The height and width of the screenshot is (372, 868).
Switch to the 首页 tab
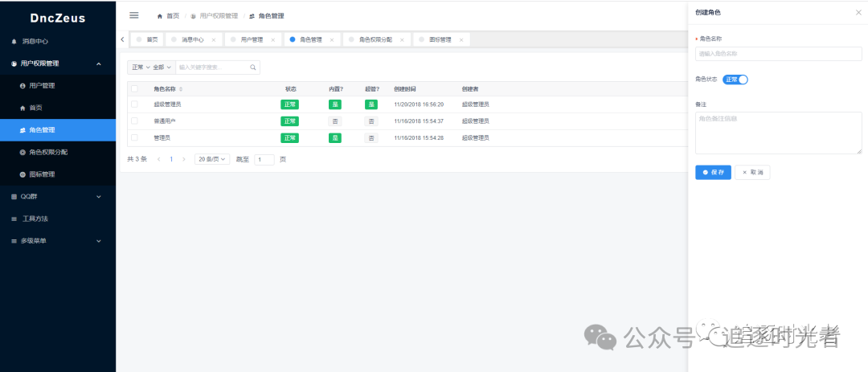pos(146,40)
